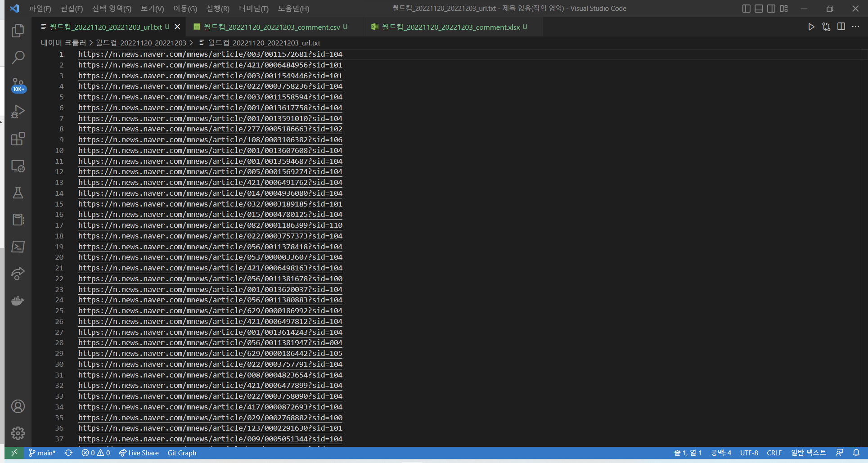Change file encoding UTF-8
This screenshot has width=868, height=463.
[749, 453]
